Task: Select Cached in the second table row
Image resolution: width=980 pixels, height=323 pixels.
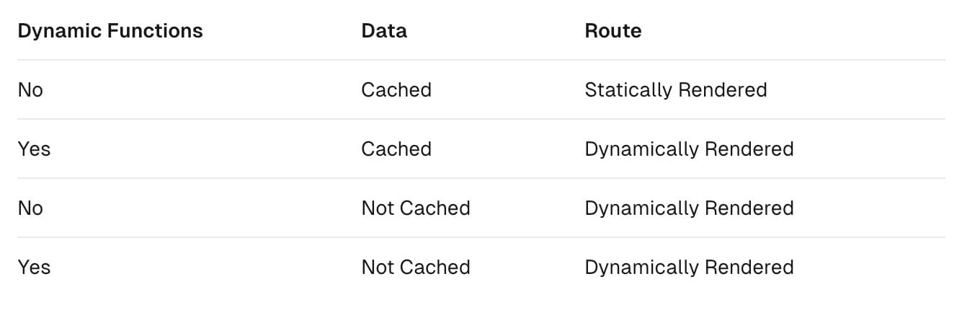Action: click(x=396, y=149)
